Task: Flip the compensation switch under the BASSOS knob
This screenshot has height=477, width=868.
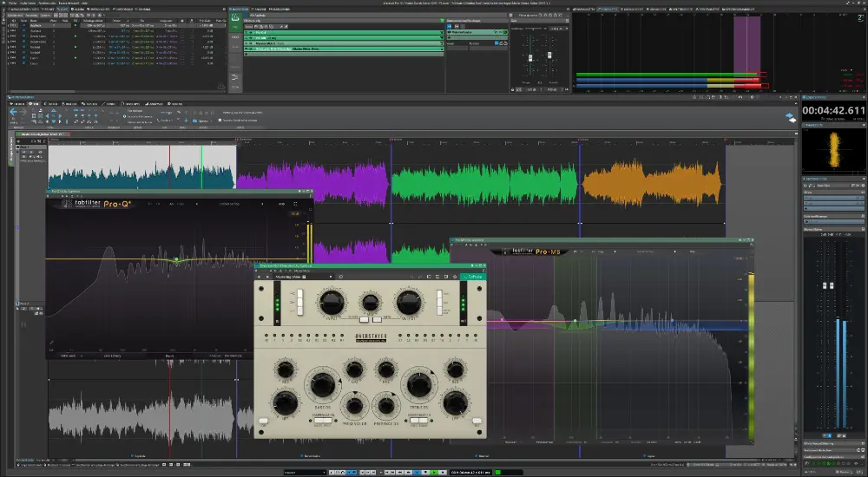Action: coord(323,421)
